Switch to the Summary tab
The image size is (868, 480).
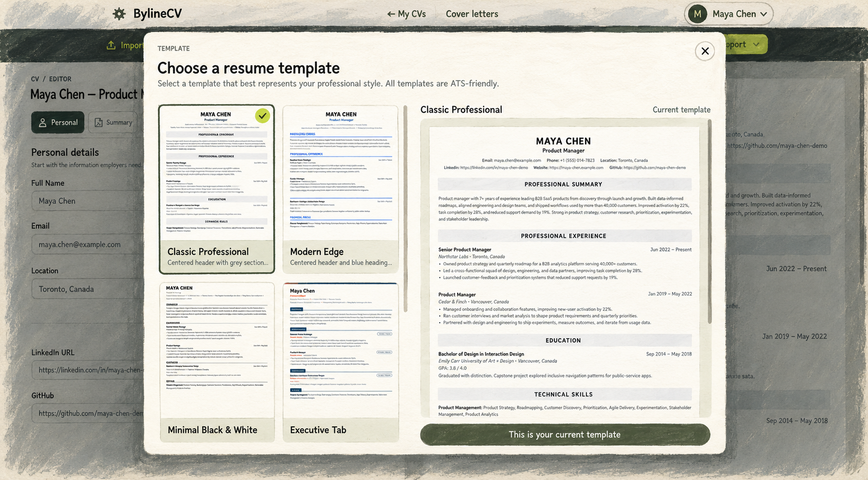(x=113, y=122)
